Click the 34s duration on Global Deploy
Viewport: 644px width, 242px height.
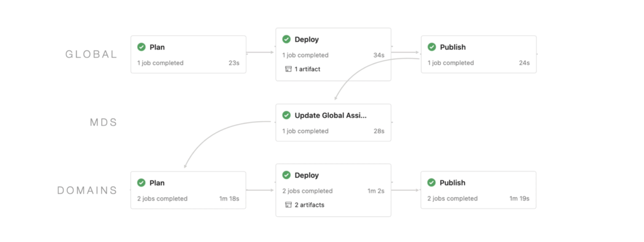click(x=379, y=55)
